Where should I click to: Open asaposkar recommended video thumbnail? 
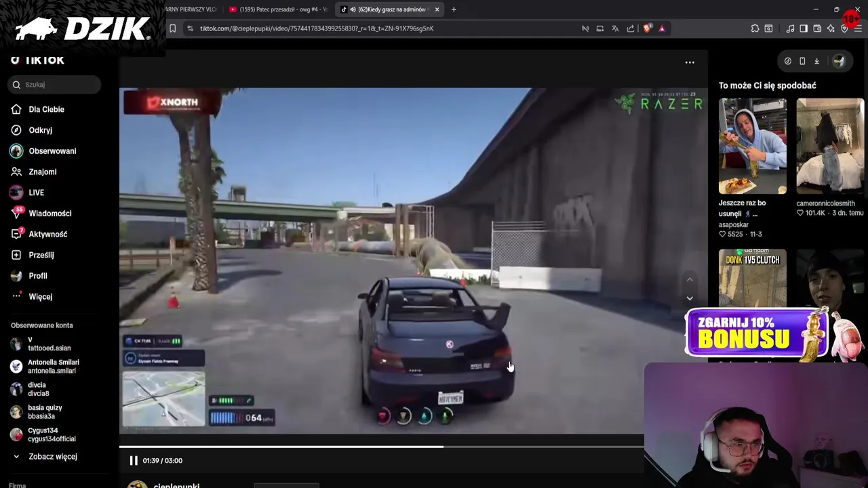coord(753,146)
